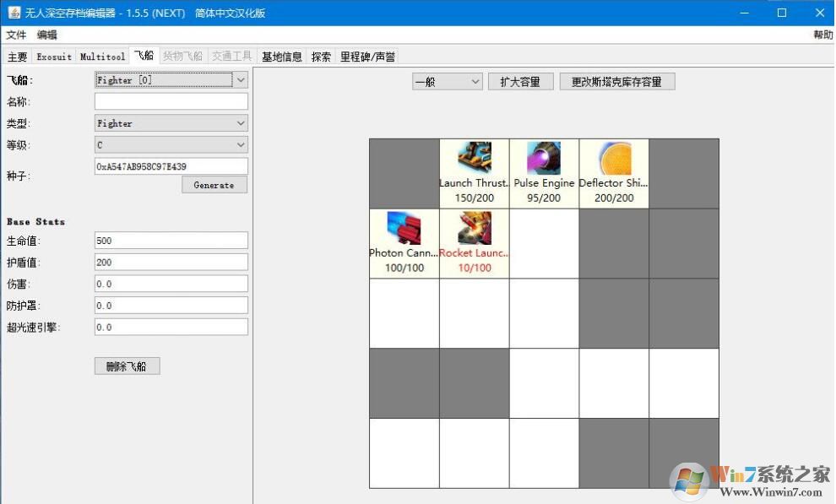Screen dimensions: 836x504
Task: Click the 帮助 menu item
Action: [x=823, y=35]
